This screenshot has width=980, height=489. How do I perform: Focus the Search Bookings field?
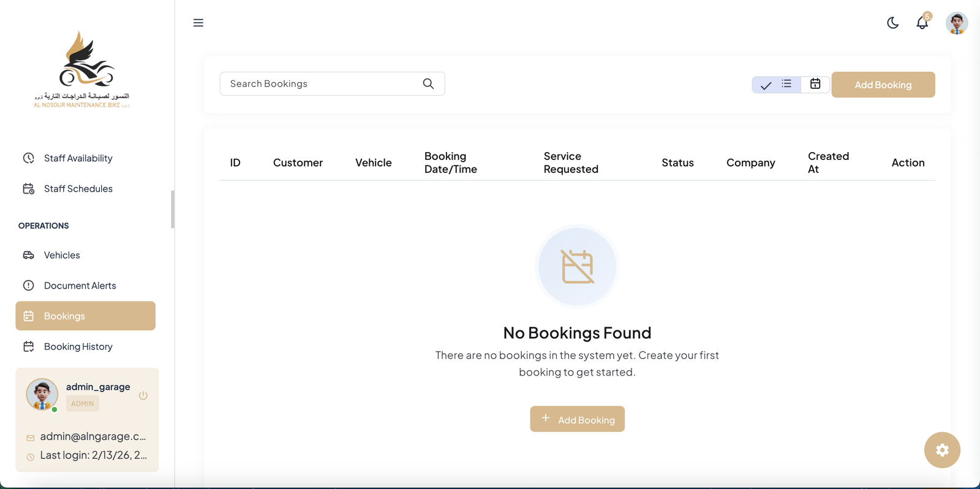322,84
